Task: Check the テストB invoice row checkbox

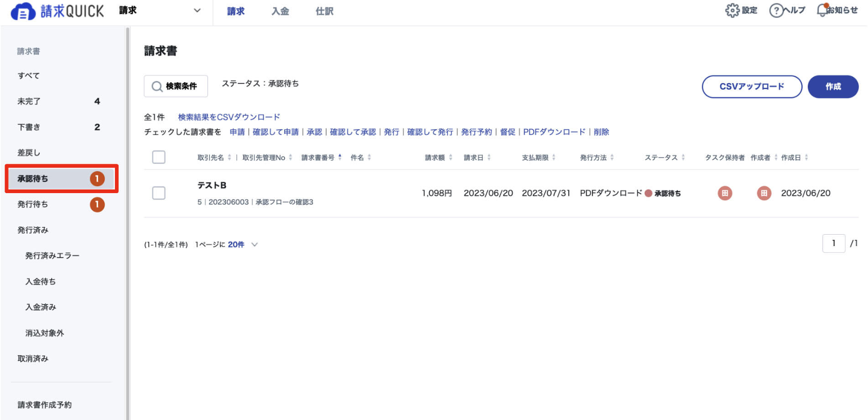Action: point(159,193)
